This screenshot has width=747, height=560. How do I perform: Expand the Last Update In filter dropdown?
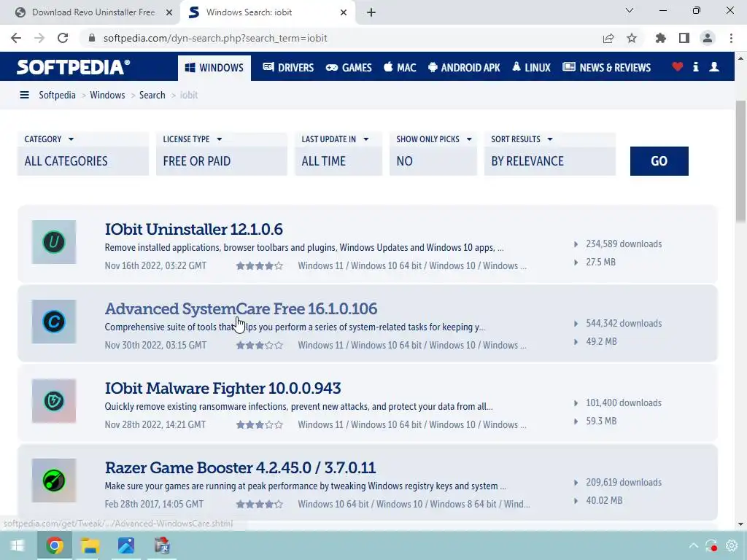tap(338, 154)
